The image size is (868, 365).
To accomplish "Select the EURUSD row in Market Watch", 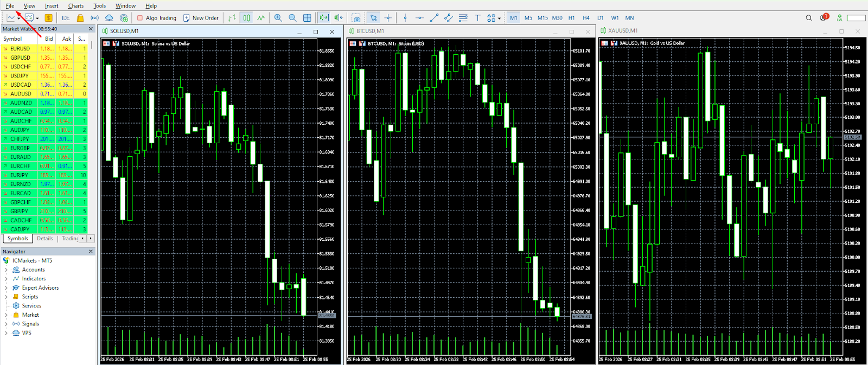I will tap(20, 49).
